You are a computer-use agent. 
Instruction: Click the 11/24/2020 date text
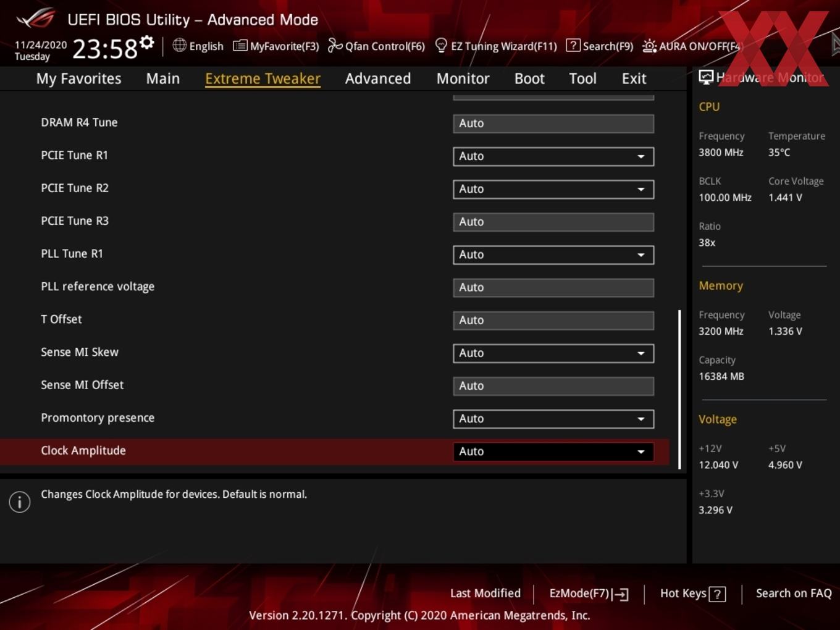coord(41,45)
